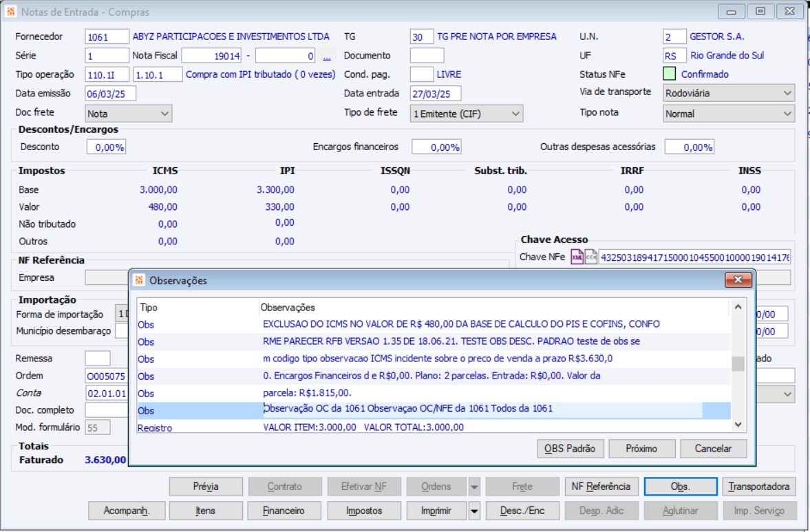Open the Impostos button at bottom
The width and height of the screenshot is (810, 532).
[x=364, y=511]
